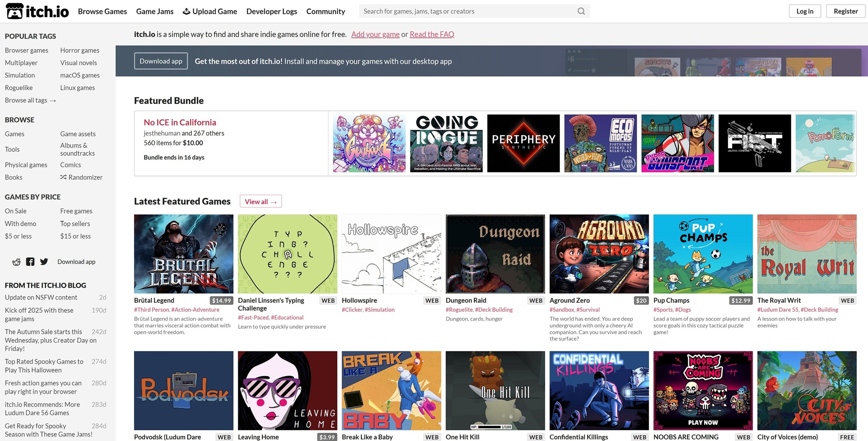Browse Physical games category

(26, 165)
